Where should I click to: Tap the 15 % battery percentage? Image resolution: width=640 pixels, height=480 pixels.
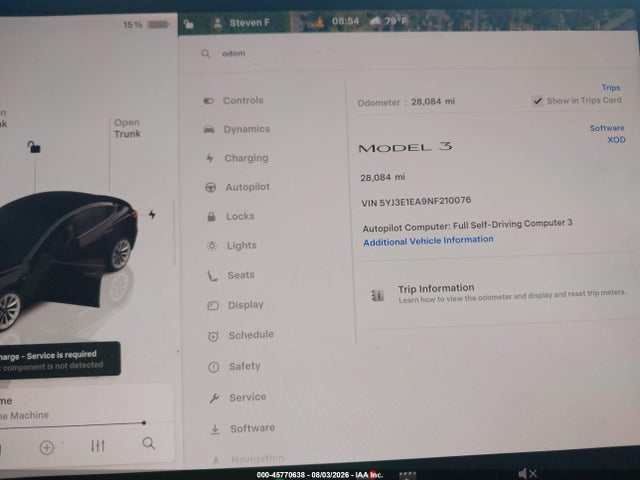133,25
